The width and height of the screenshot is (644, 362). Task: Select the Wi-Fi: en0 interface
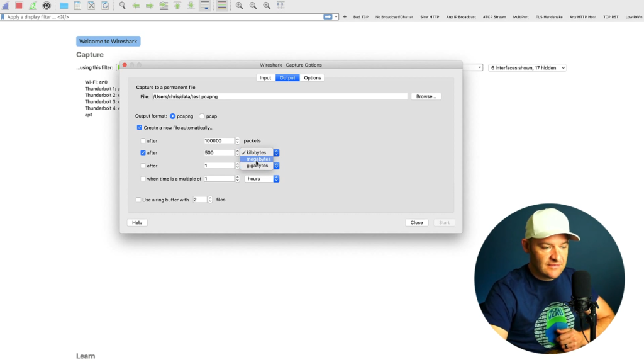tap(96, 82)
